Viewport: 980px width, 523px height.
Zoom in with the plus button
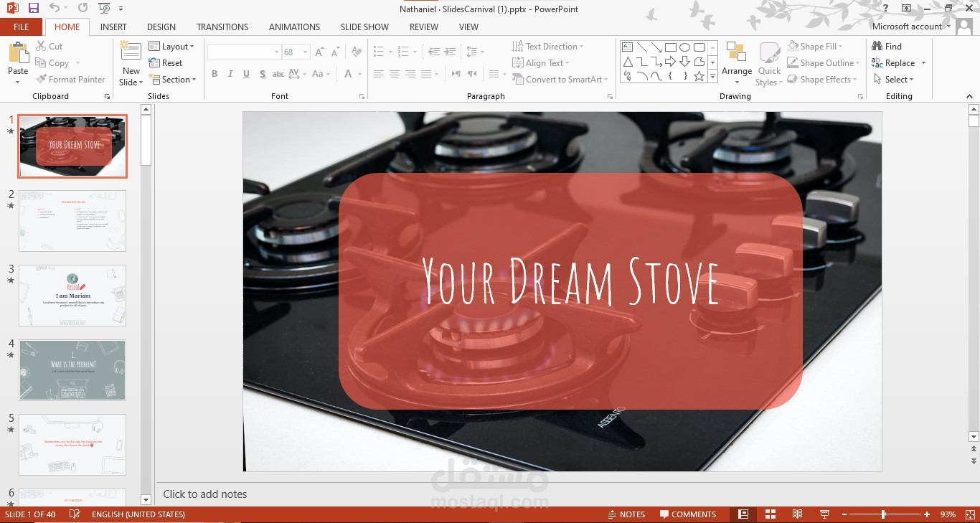coord(927,514)
